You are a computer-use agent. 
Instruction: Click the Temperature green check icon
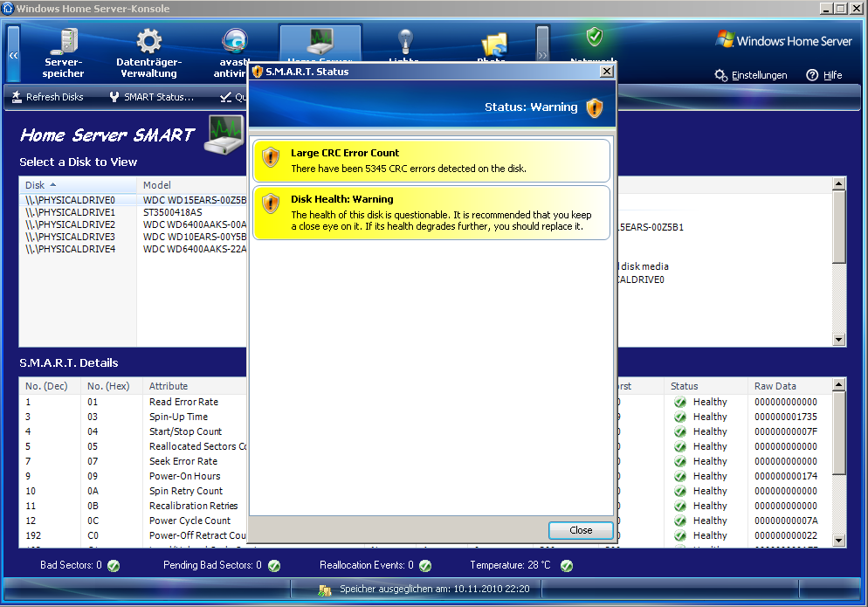point(567,565)
